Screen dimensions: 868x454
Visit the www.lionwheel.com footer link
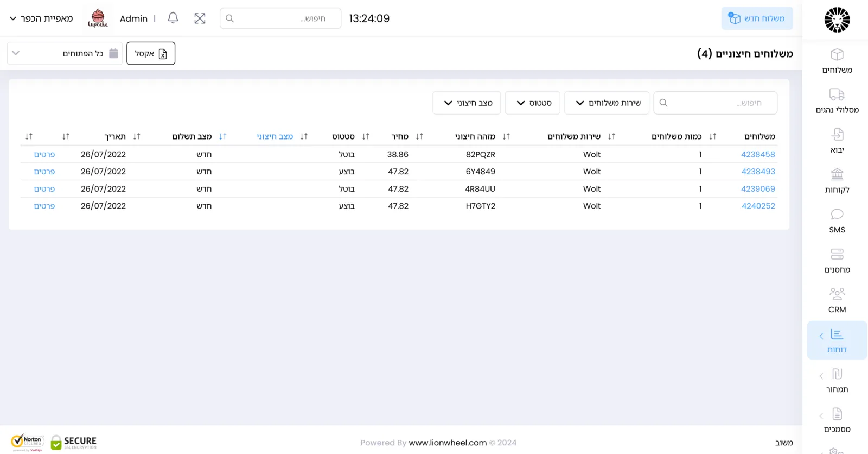tap(448, 443)
